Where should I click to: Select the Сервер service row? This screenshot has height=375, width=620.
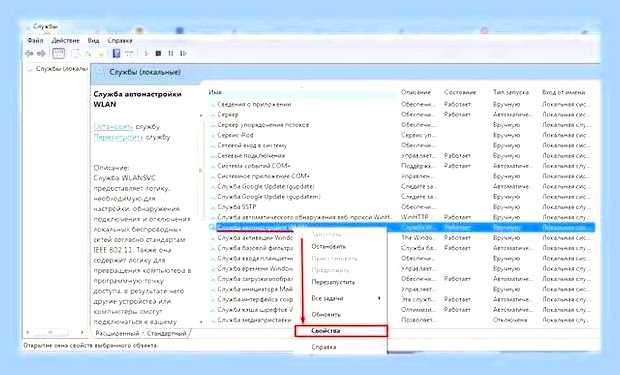(400, 115)
